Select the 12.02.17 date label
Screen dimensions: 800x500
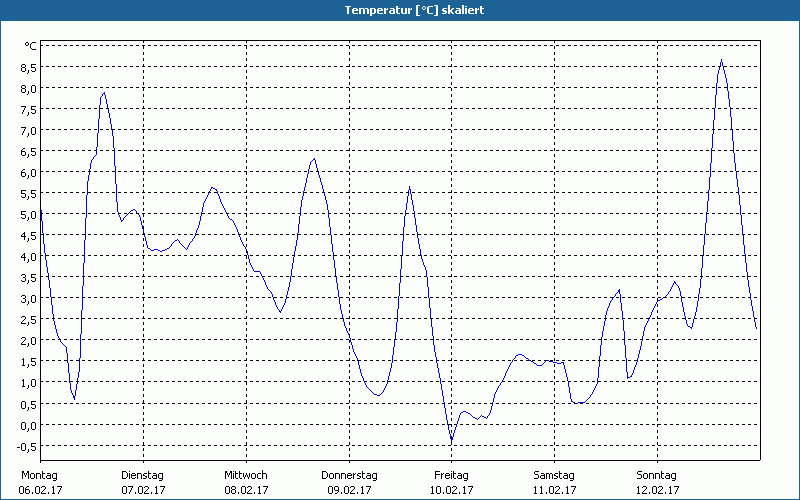click(657, 490)
